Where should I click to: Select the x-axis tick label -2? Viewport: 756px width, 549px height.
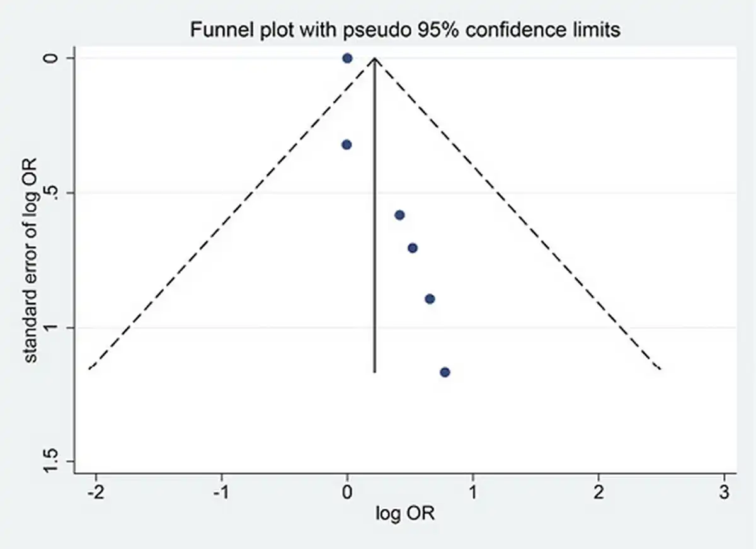[96, 491]
